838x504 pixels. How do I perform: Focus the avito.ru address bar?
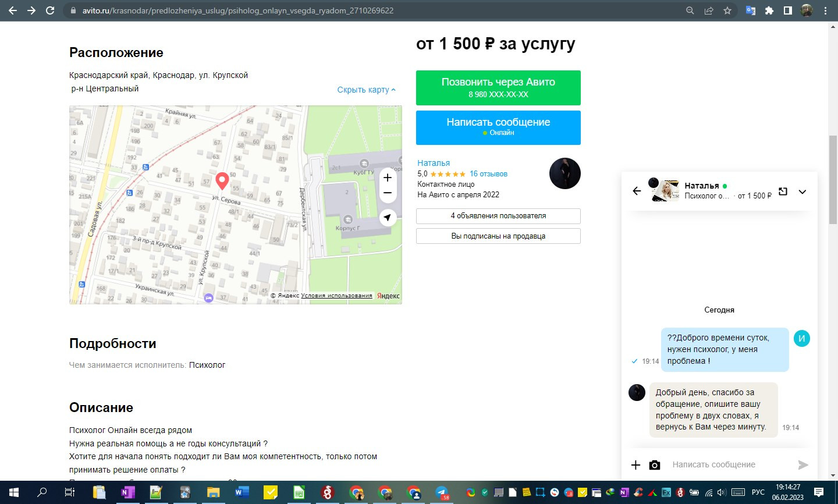tap(372, 10)
